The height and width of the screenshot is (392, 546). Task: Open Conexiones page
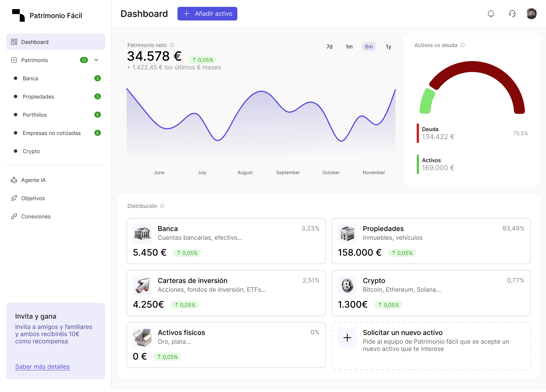[56, 216]
